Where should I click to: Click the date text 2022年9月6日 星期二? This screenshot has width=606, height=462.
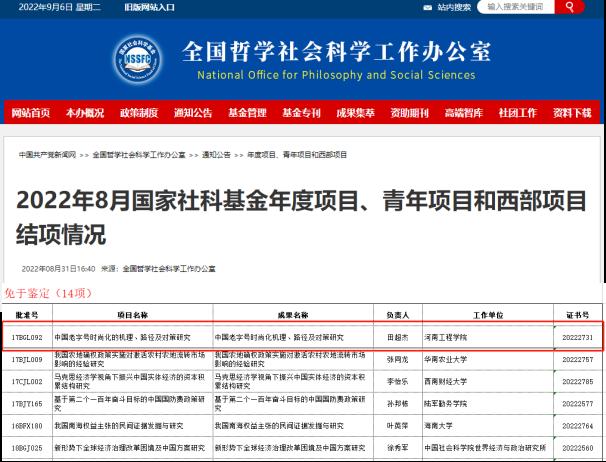tap(60, 7)
